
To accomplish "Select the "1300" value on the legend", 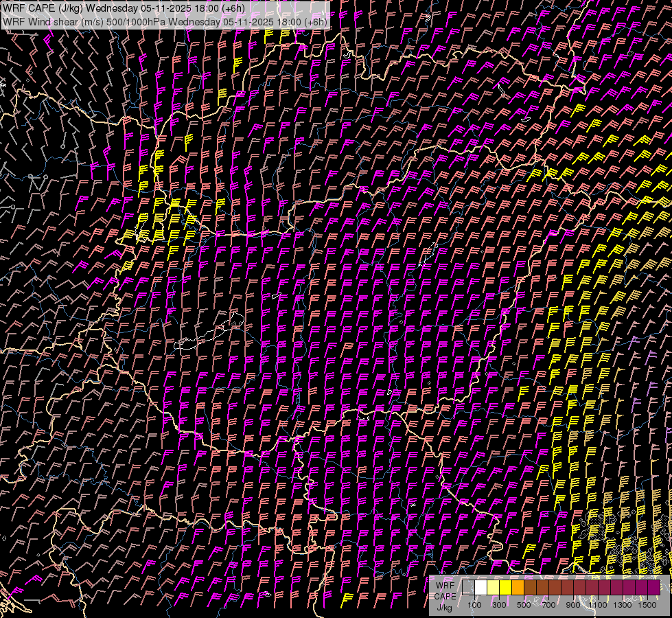I will click(x=623, y=605).
